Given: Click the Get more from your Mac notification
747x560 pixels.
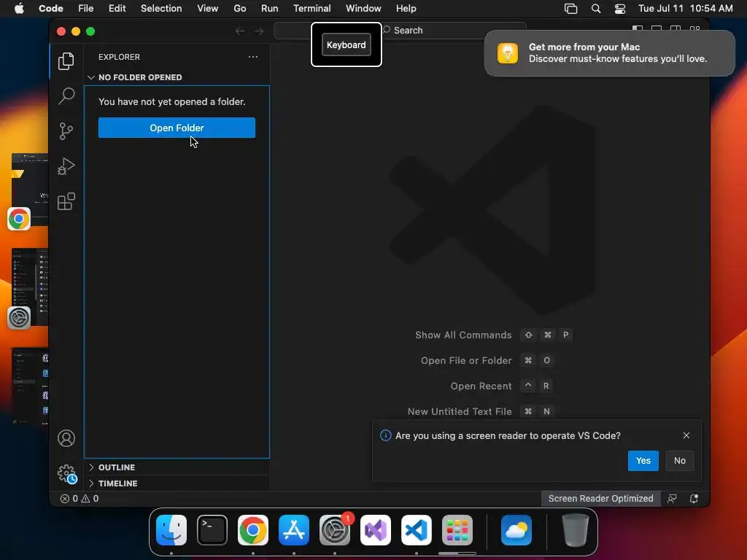Looking at the screenshot, I should click(609, 52).
